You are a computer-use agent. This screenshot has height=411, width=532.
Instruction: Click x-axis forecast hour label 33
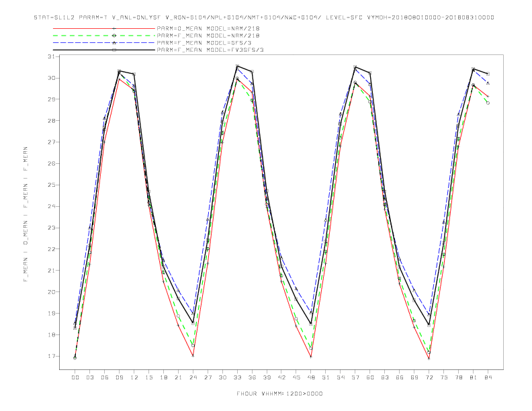click(x=237, y=377)
